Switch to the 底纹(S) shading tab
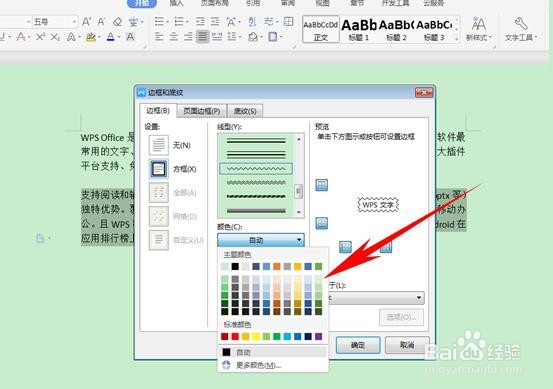Screen dimensions: 553x389 coord(245,111)
